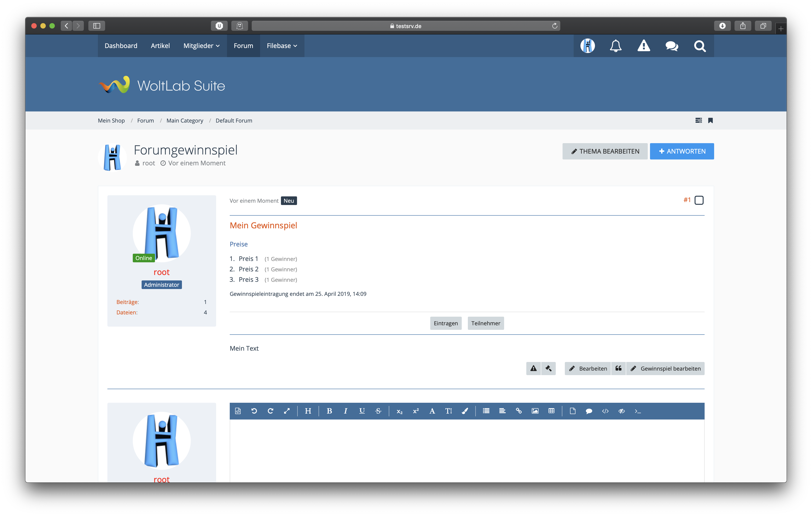The height and width of the screenshot is (516, 812).
Task: Open the Artikel menu item
Action: pyautogui.click(x=160, y=46)
